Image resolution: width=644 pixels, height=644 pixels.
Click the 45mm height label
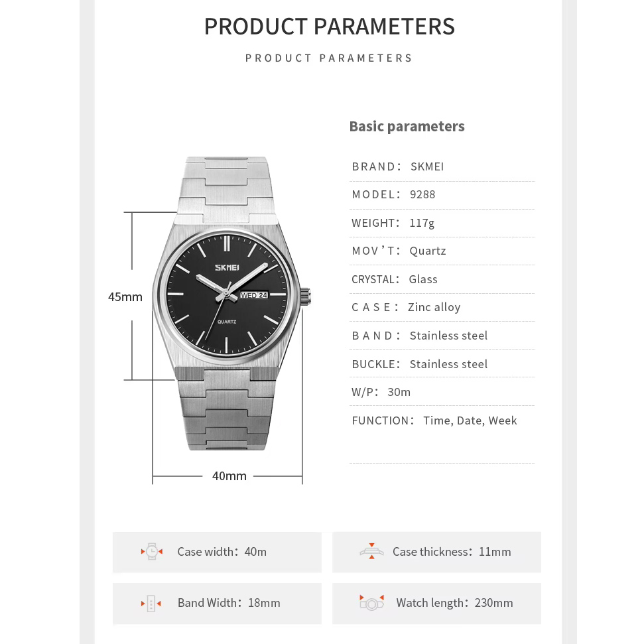(x=125, y=296)
